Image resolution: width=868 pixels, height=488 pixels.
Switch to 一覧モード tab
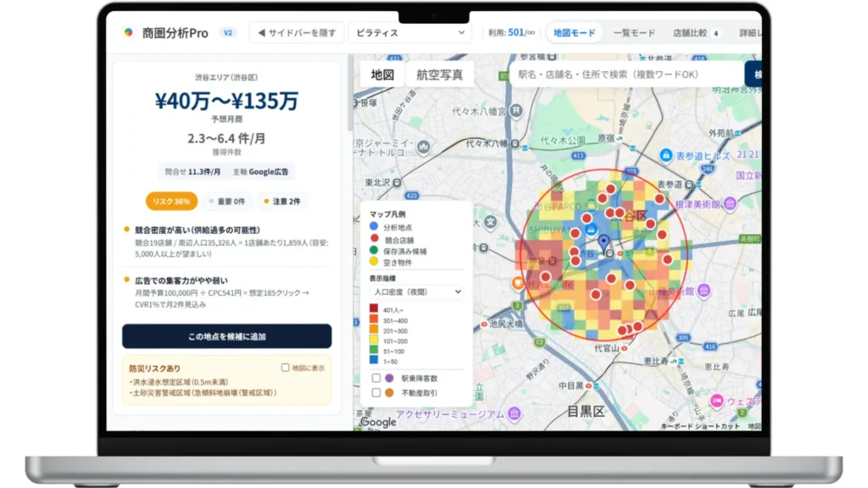(634, 33)
